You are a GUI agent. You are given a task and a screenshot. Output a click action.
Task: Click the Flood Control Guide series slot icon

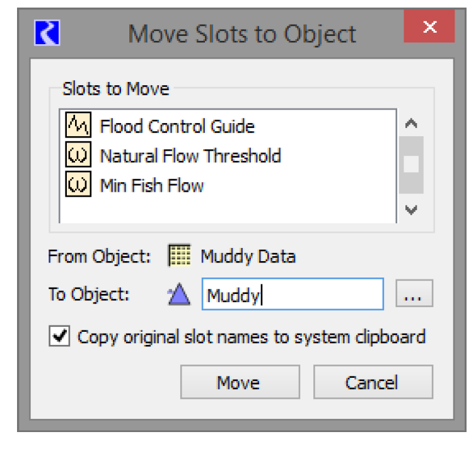pyautogui.click(x=78, y=126)
